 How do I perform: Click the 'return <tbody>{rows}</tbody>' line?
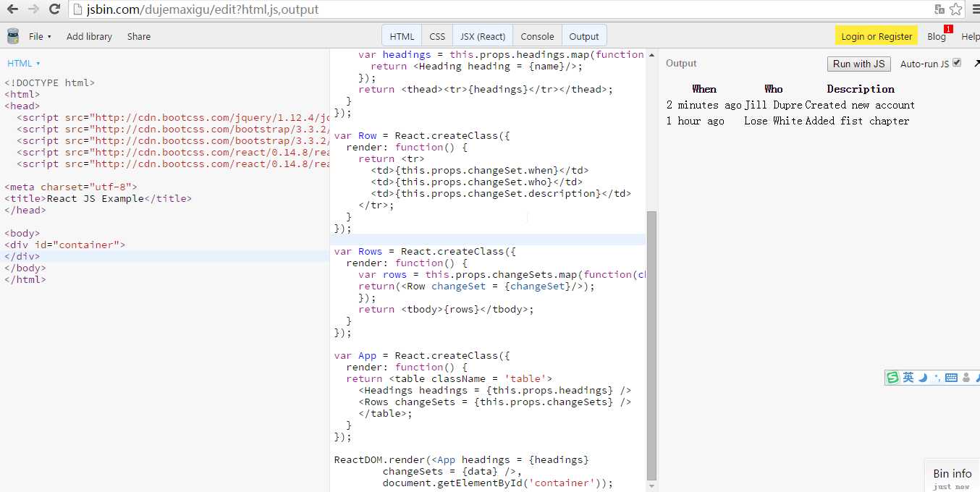click(446, 309)
